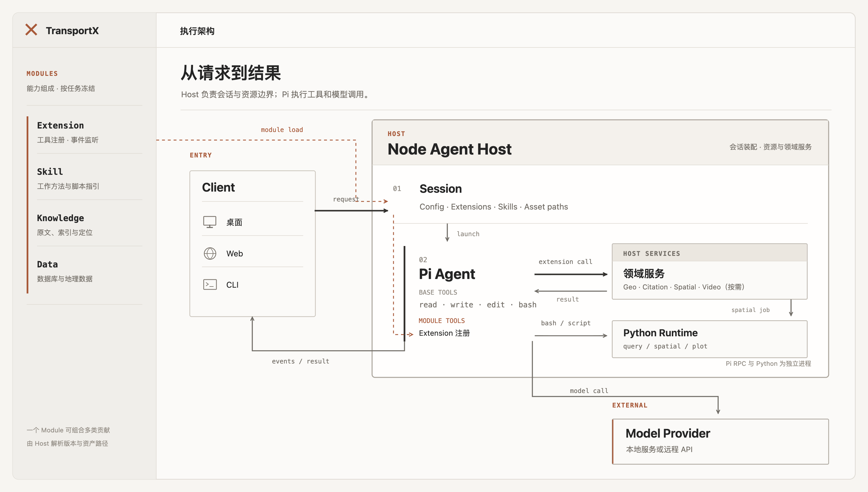Select the Web client entry label
The image size is (868, 492).
(x=234, y=254)
